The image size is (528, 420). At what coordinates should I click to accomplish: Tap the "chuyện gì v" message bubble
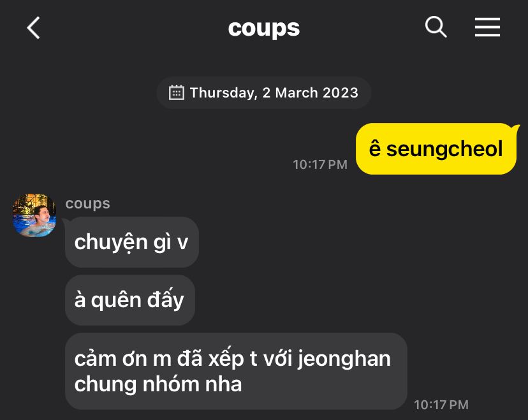[x=131, y=242]
